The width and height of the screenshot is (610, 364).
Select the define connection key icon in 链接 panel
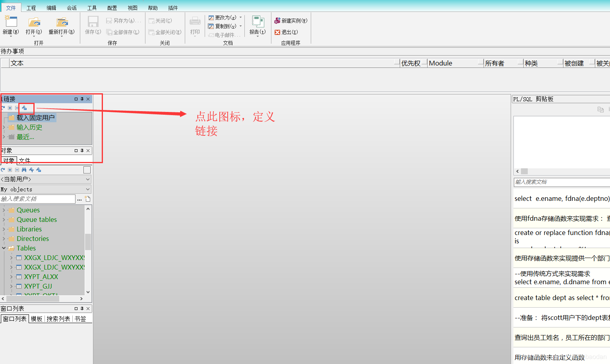point(25,108)
